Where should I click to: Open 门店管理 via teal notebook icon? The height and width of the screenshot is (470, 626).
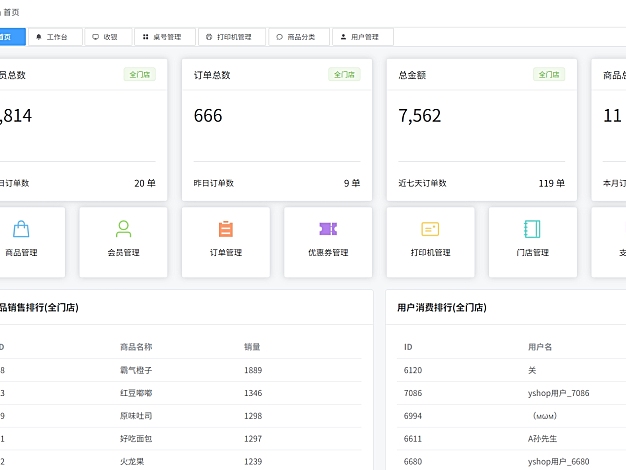533,229
